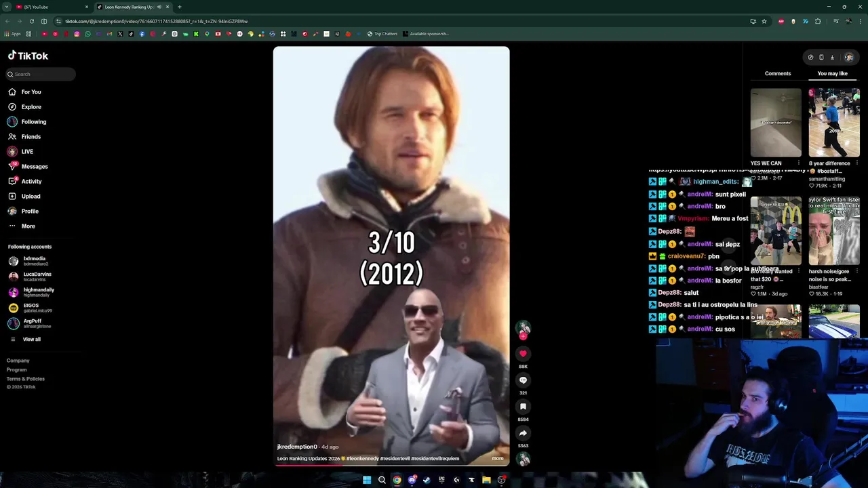Open the Apps bookmarks shortcut
Image resolution: width=868 pixels, height=488 pixels.
click(12, 34)
